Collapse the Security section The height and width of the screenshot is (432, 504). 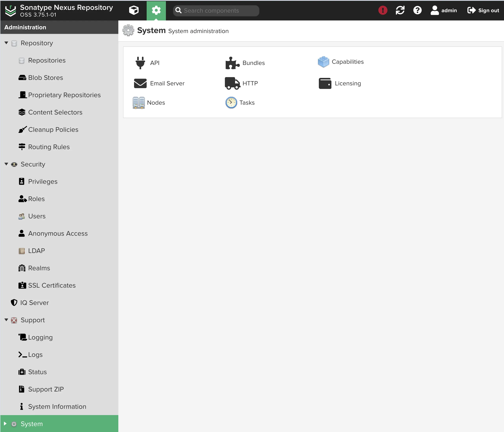coord(6,164)
